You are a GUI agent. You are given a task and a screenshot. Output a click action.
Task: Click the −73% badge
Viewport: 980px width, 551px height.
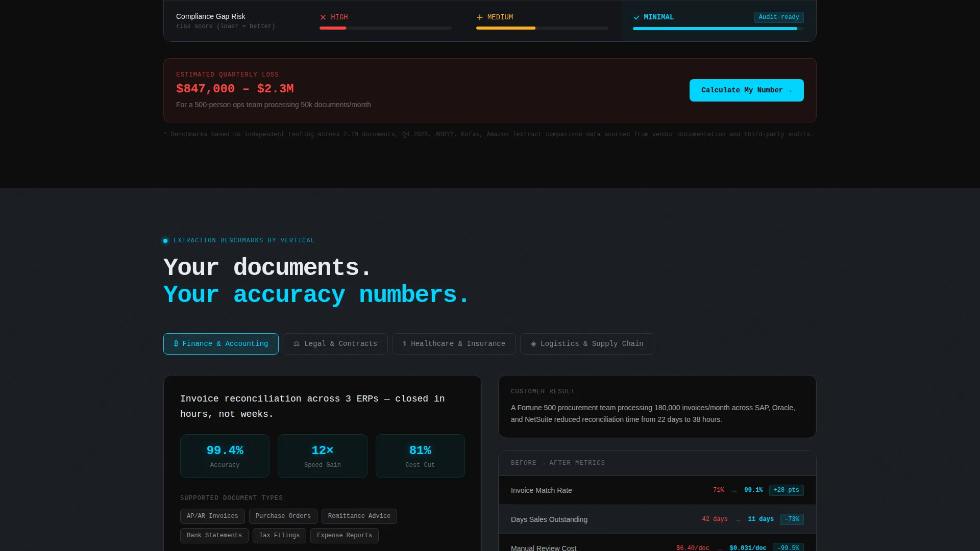coord(792,519)
